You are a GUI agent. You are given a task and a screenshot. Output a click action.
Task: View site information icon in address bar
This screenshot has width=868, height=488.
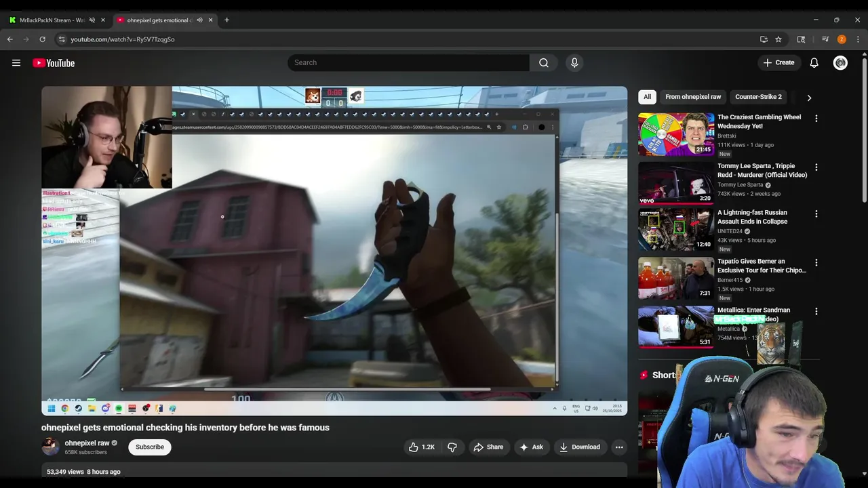pos(62,39)
